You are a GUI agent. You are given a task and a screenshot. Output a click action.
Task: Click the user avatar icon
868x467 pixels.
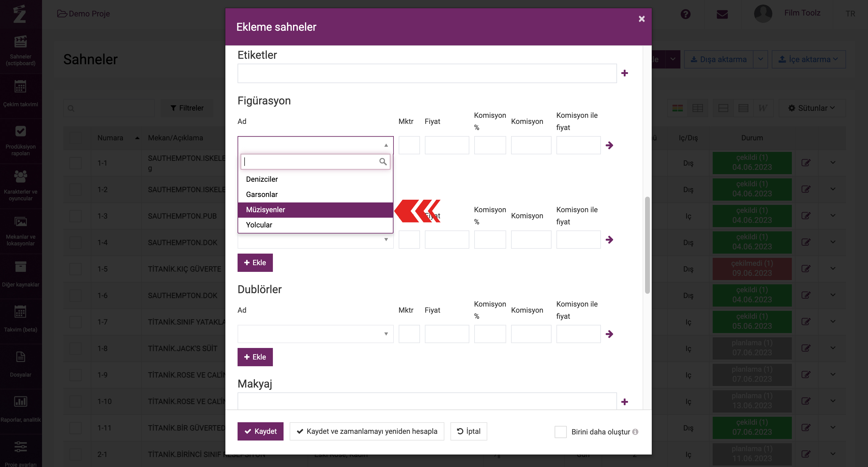[763, 13]
